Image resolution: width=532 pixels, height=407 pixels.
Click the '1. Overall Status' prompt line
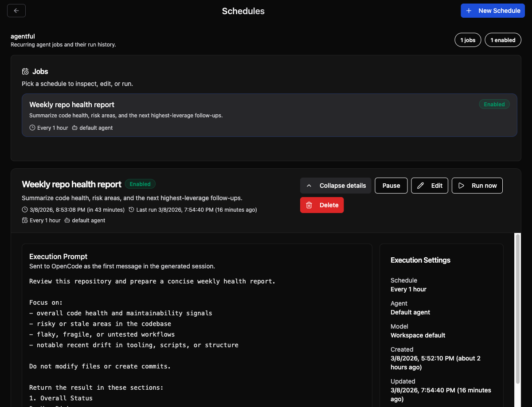(61, 398)
